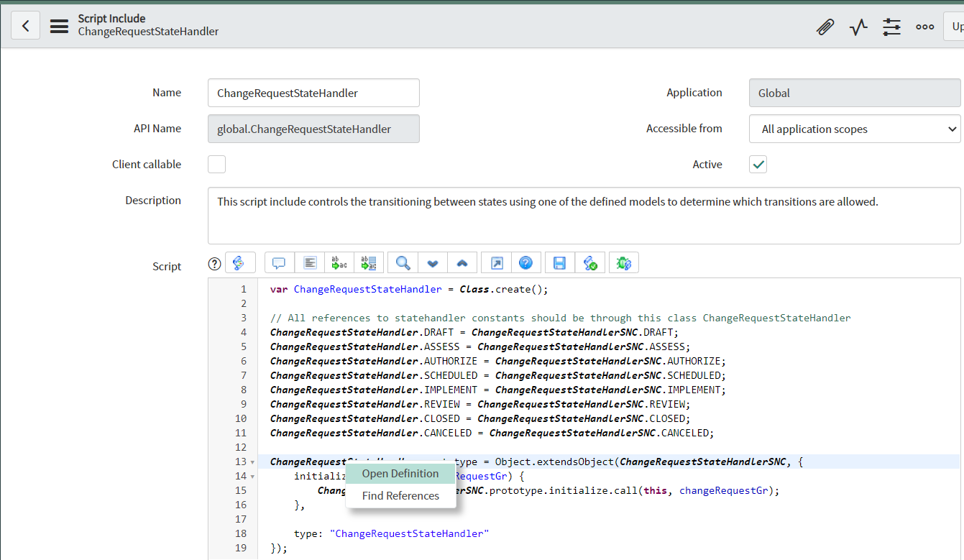Collapse the code fold arrow on line 13
Viewport: 964px width, 560px height.
[251, 461]
